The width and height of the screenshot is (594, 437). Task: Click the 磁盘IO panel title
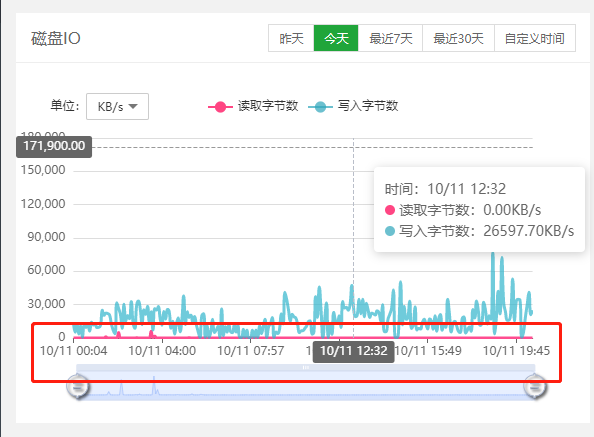(x=56, y=38)
